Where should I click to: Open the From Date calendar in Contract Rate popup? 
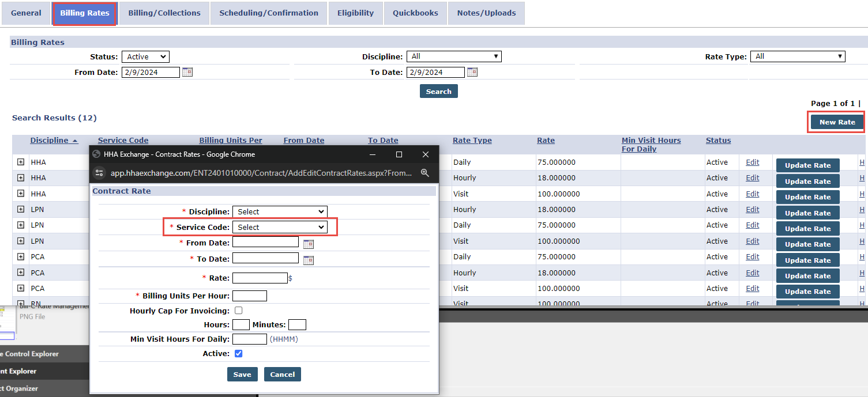click(x=309, y=244)
